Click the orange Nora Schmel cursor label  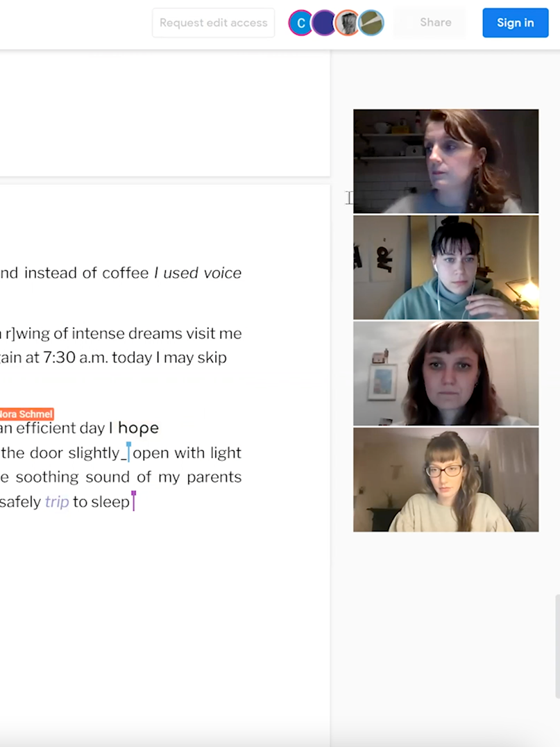26,414
